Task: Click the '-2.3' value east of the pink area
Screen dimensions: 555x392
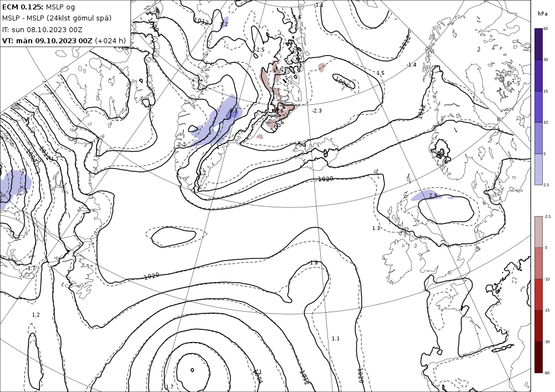Action: click(317, 111)
